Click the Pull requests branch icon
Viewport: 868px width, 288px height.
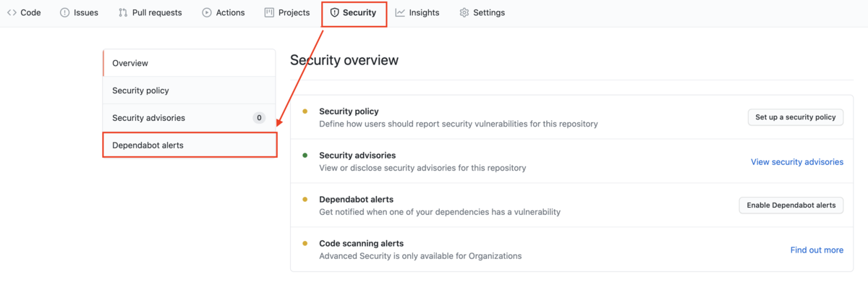[123, 12]
